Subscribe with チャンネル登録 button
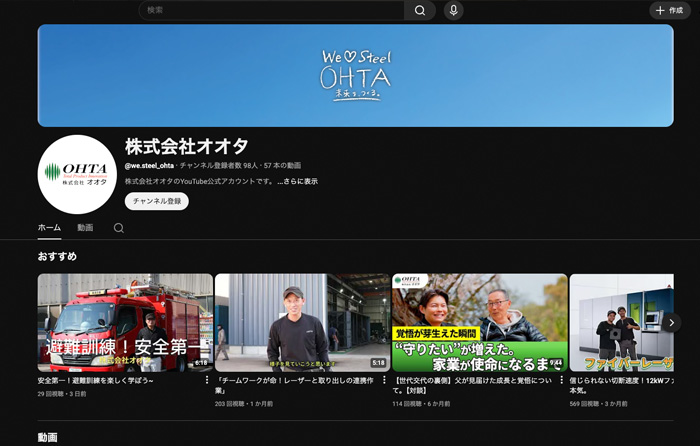Viewport: 700px width, 446px height. click(157, 201)
